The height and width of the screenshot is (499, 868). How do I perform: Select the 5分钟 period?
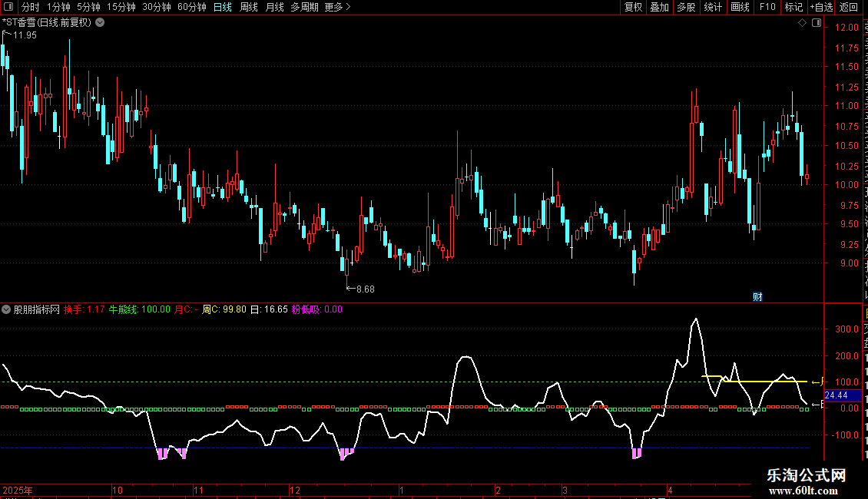(x=88, y=7)
